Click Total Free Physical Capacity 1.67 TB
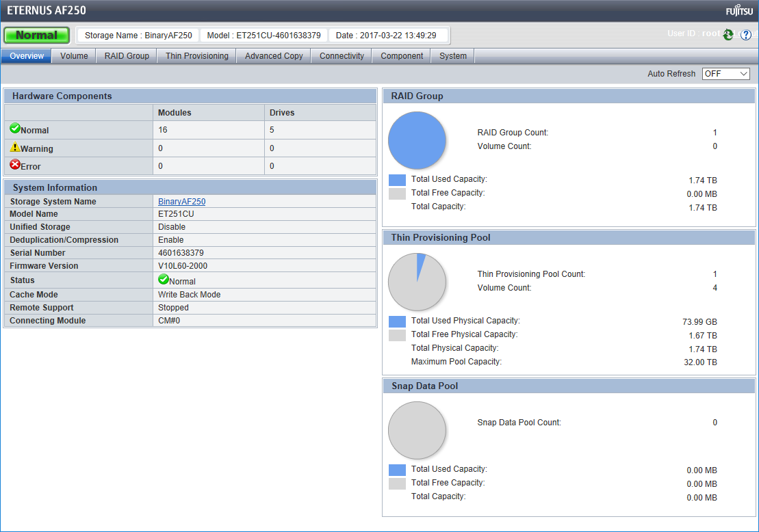Image resolution: width=759 pixels, height=532 pixels. click(x=703, y=336)
